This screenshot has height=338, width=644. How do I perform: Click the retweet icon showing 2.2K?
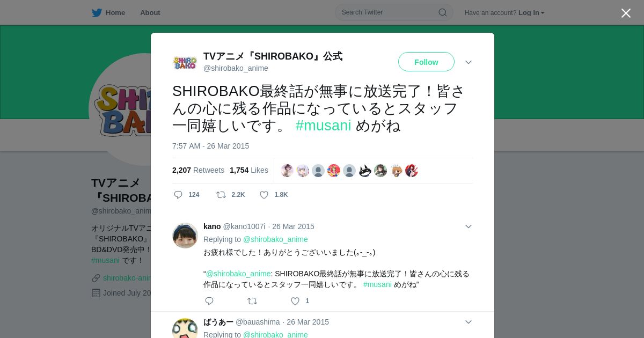click(221, 195)
